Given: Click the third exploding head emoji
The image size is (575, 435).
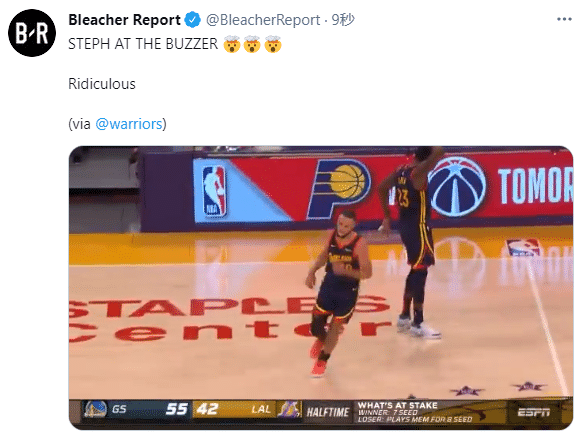Looking at the screenshot, I should coord(273,44).
